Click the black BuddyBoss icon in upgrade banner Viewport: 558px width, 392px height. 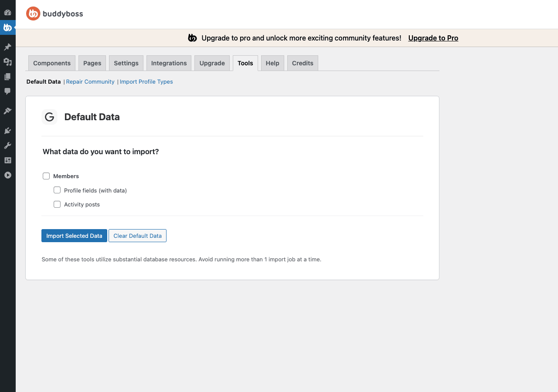pos(192,38)
